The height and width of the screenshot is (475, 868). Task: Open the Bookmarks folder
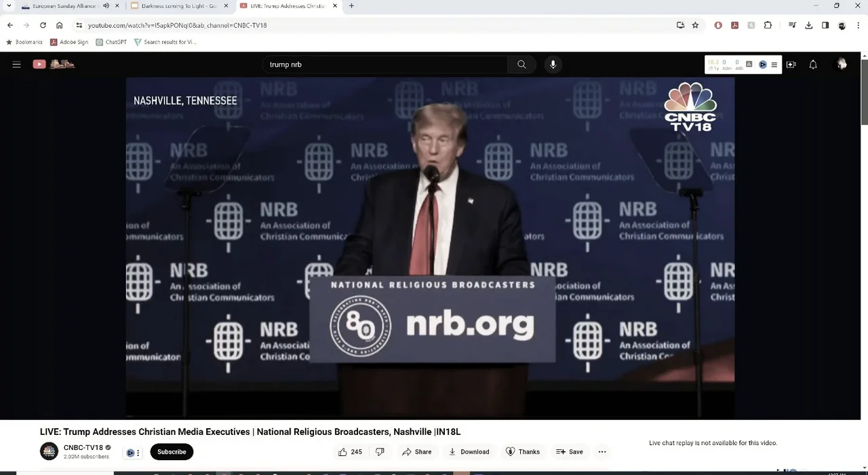pyautogui.click(x=24, y=42)
